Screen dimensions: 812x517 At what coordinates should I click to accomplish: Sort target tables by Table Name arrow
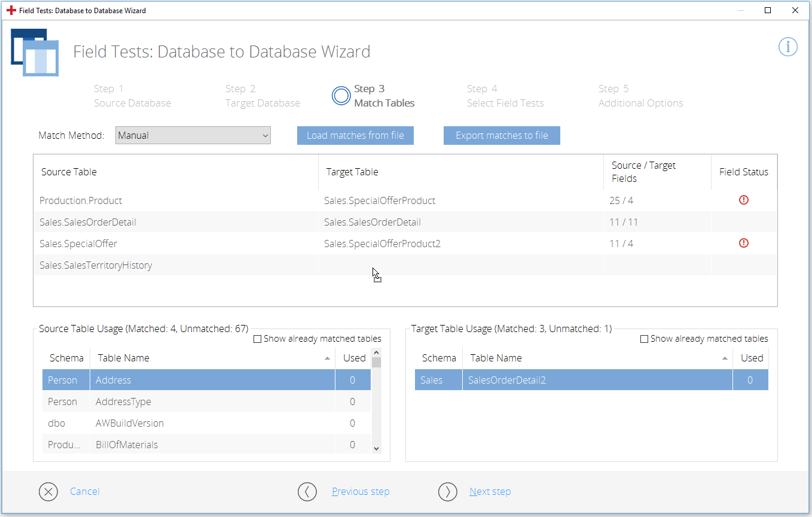[x=725, y=358]
